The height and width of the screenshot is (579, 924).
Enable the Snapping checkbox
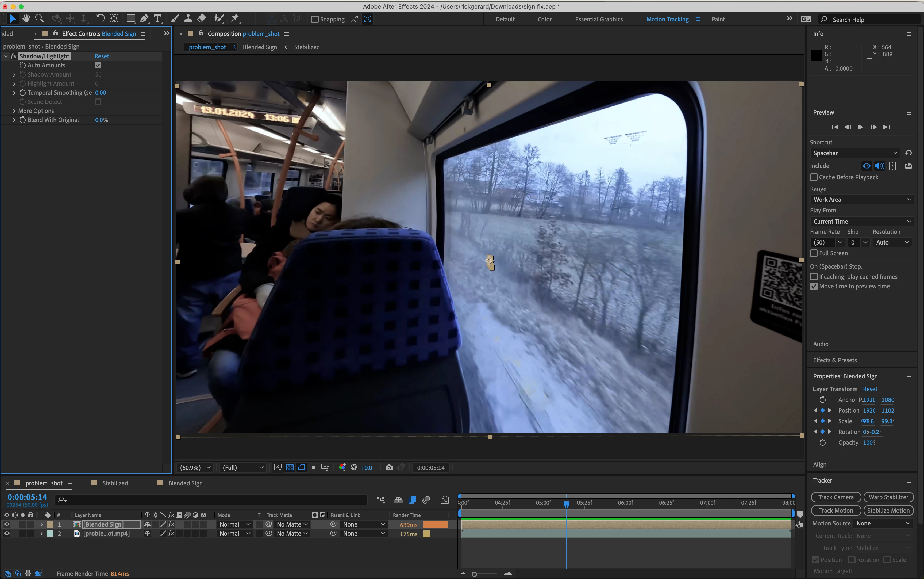315,19
